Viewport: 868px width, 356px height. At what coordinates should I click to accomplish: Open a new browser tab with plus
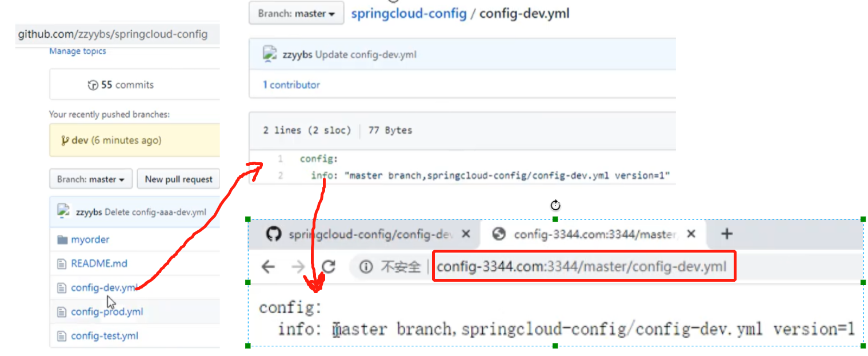point(726,233)
